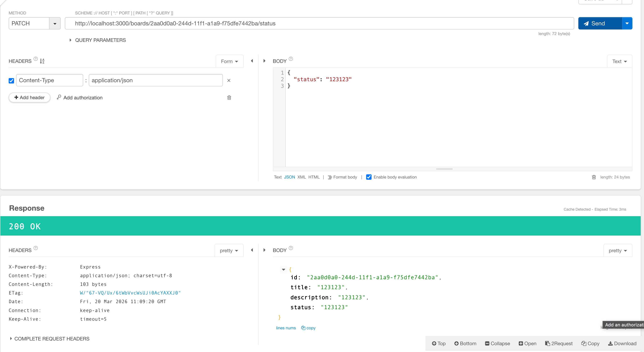Click the body trash icon near length
The image size is (644, 352).
tap(594, 177)
